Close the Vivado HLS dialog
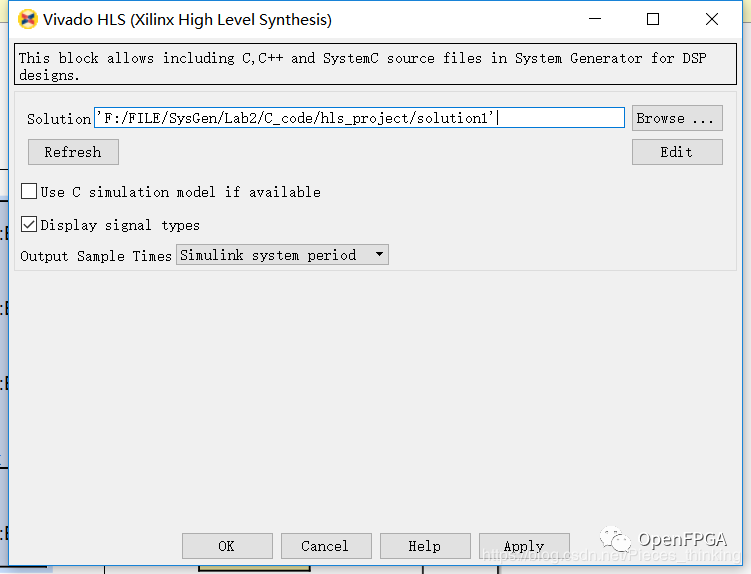Screen dimensions: 751x574 click(712, 19)
